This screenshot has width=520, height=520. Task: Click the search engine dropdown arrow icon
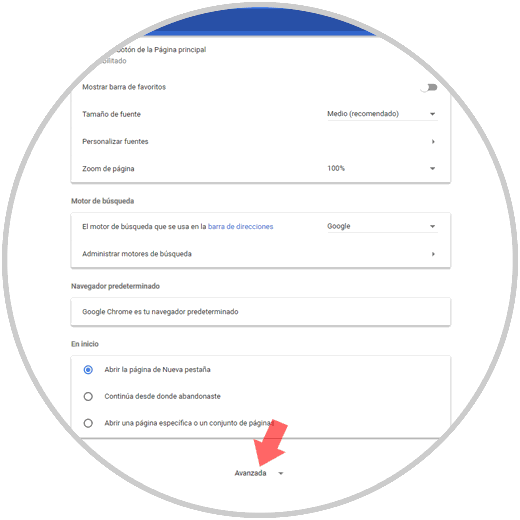[432, 226]
